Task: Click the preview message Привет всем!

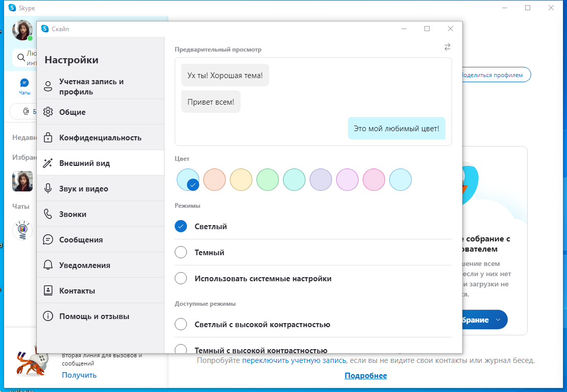Action: pyautogui.click(x=211, y=102)
